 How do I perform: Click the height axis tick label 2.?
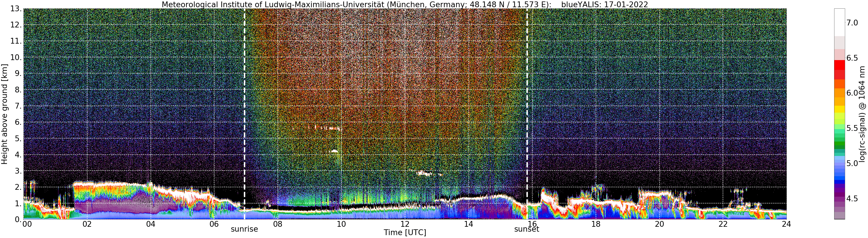18,187
